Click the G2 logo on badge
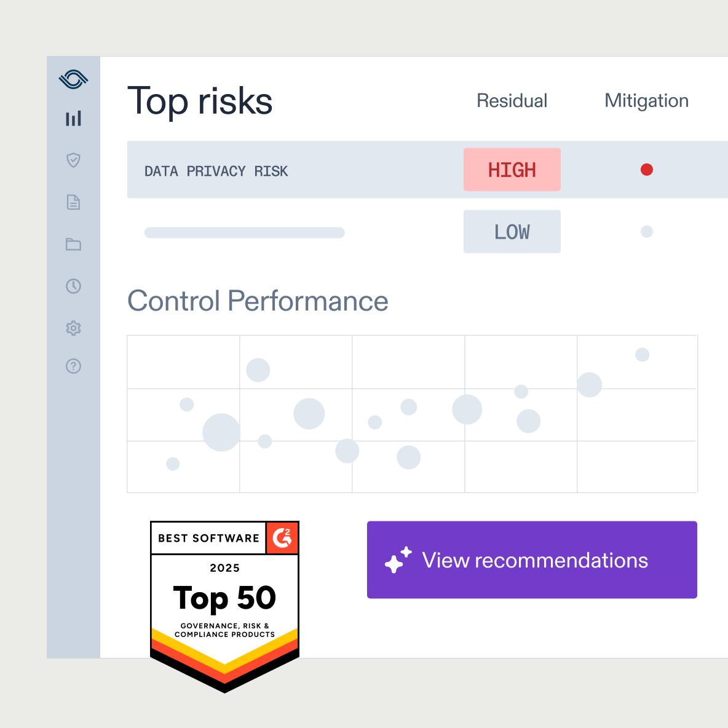 click(x=282, y=538)
